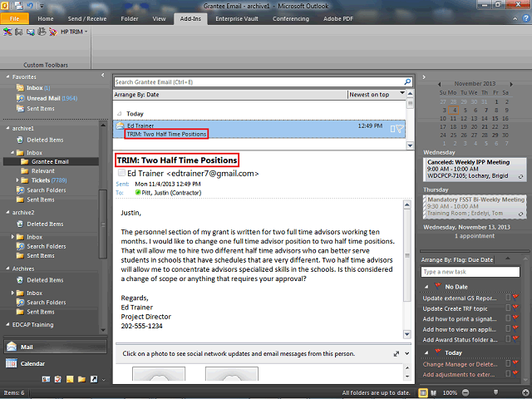This screenshot has width=532, height=399.
Task: Click Ed Trainer presence checkbox in header
Action: (121, 172)
